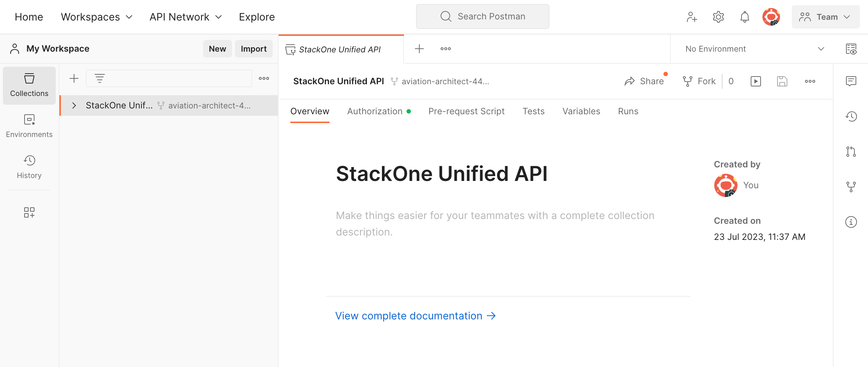Viewport: 868px width, 367px height.
Task: Click aviation-architect-44... fork label in header
Action: pyautogui.click(x=445, y=81)
